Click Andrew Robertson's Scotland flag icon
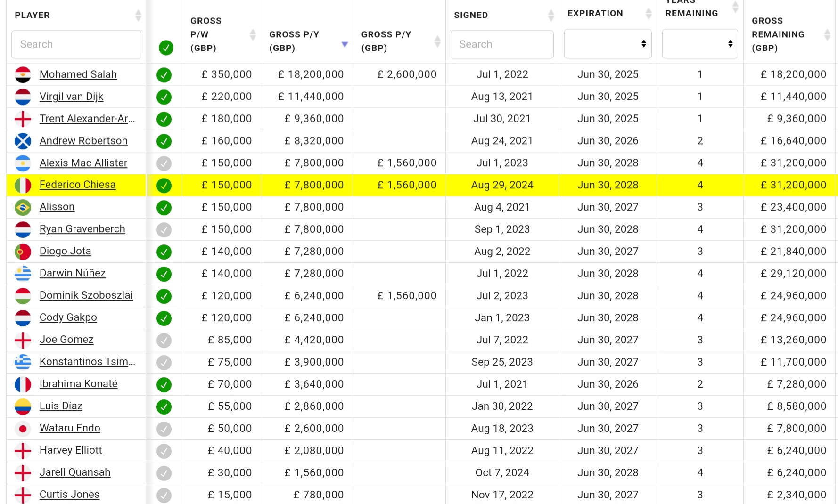Image resolution: width=838 pixels, height=504 pixels. 23,141
